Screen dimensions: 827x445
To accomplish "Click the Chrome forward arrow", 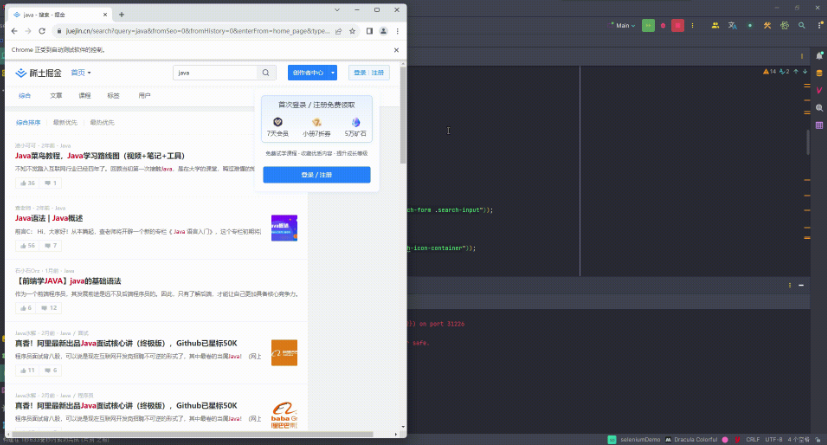I will [x=28, y=31].
